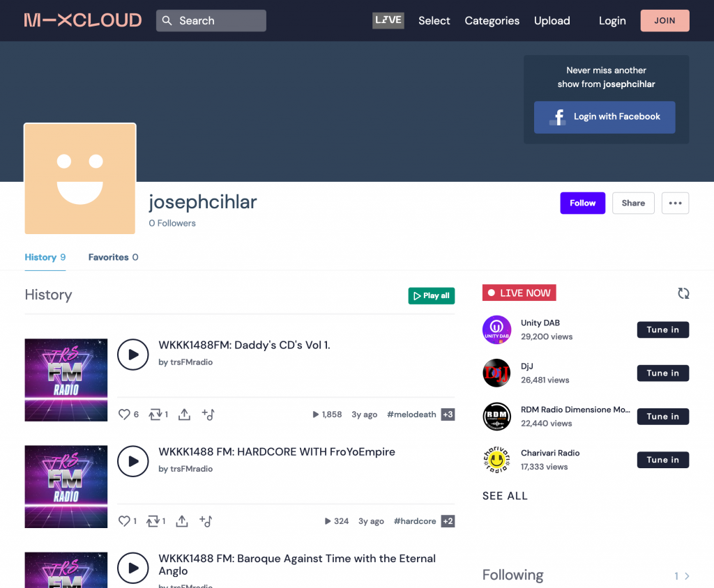Share the Daddy's CD's Vol 1. show
The width and height of the screenshot is (714, 588).
click(x=184, y=414)
